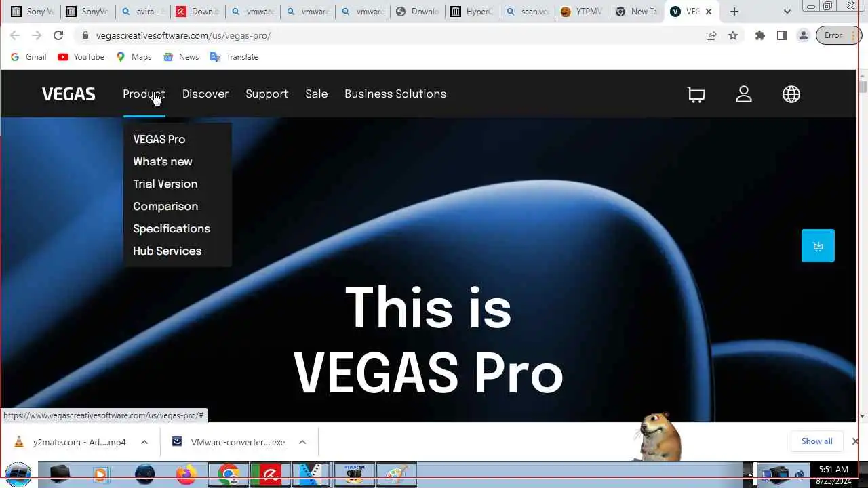Open the YouTube bookmark

click(81, 57)
